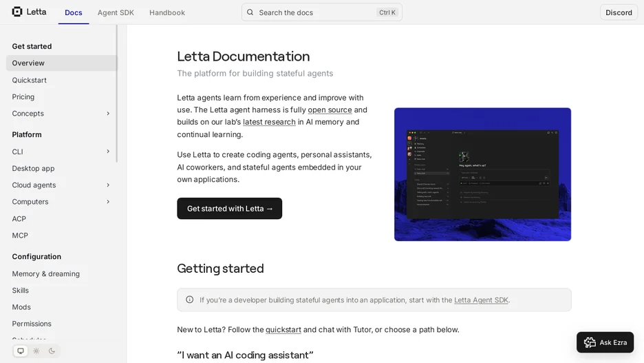Expand the Computers chevron
644x363 pixels.
(108, 202)
